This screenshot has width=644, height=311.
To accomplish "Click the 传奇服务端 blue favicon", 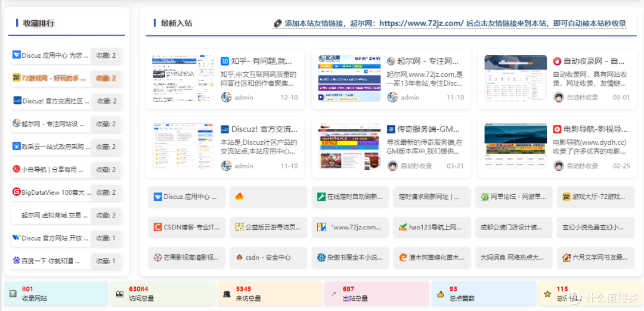I will pyautogui.click(x=391, y=129).
